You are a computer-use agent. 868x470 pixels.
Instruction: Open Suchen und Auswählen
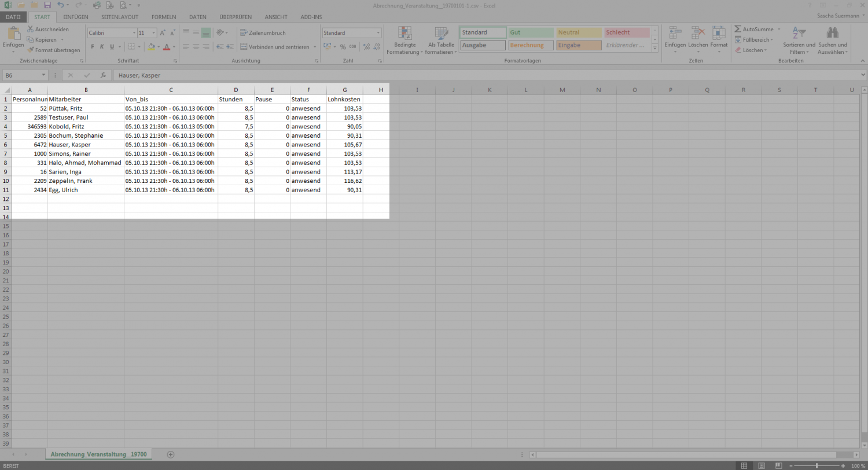[833, 41]
